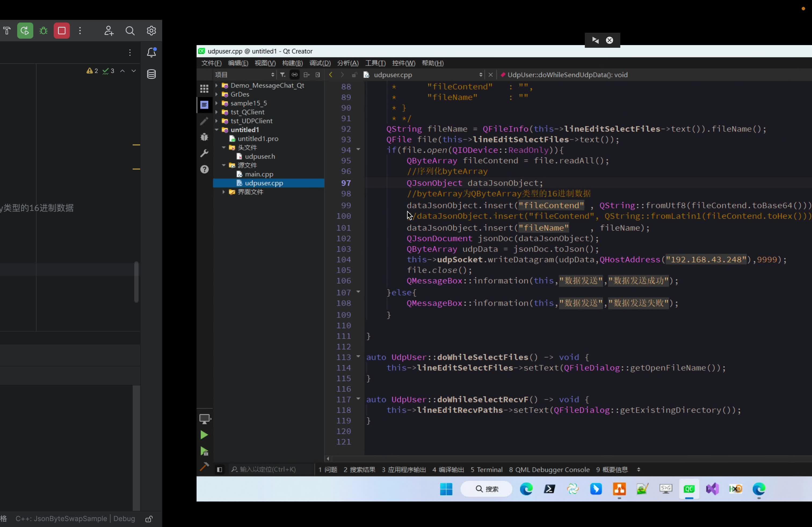
Task: Open output panes selector arrows
Action: [638, 470]
